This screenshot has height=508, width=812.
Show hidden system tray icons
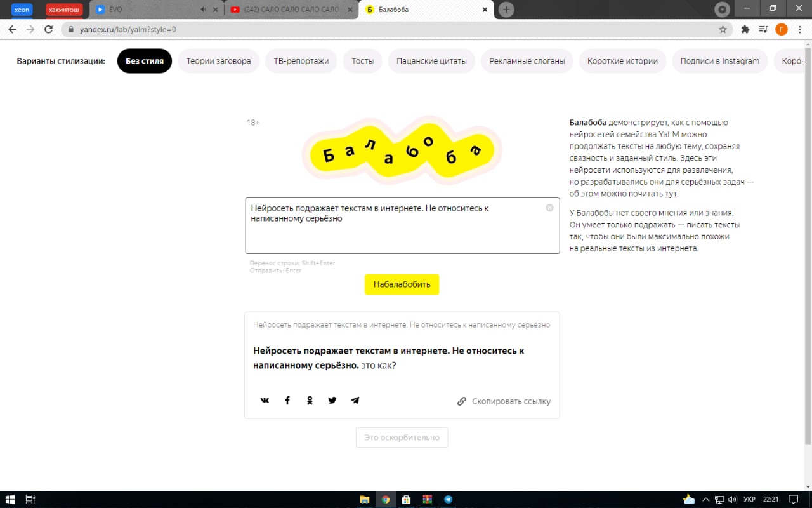click(x=705, y=499)
